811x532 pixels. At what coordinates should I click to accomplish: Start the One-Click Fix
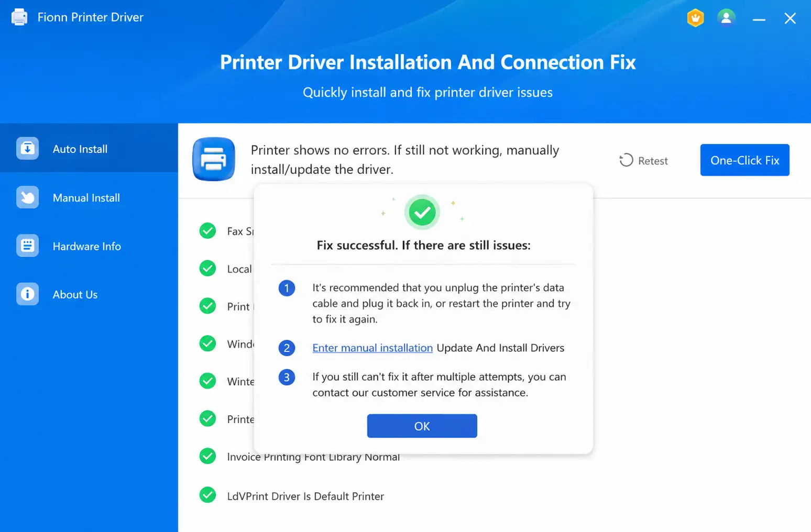point(744,160)
